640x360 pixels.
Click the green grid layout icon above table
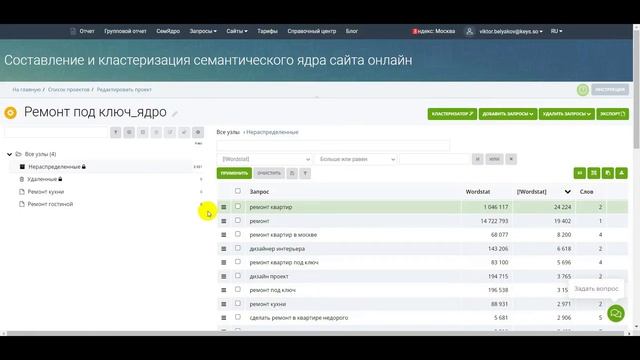594,173
